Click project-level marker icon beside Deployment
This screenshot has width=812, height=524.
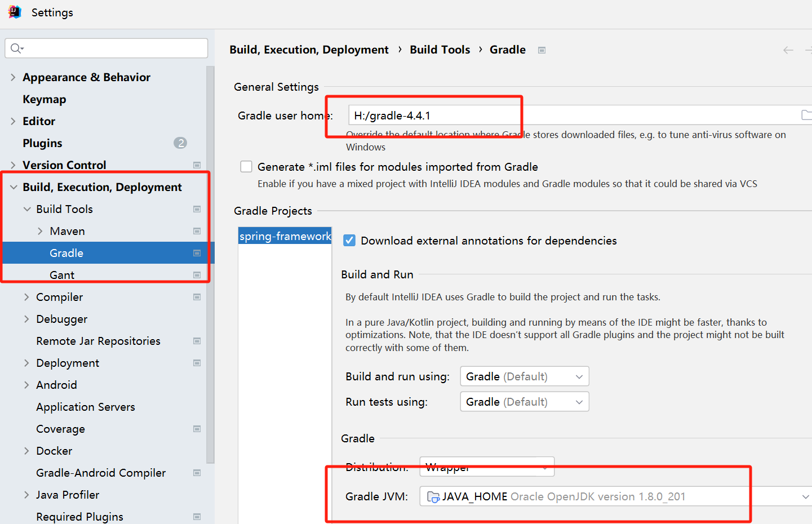[x=197, y=363]
